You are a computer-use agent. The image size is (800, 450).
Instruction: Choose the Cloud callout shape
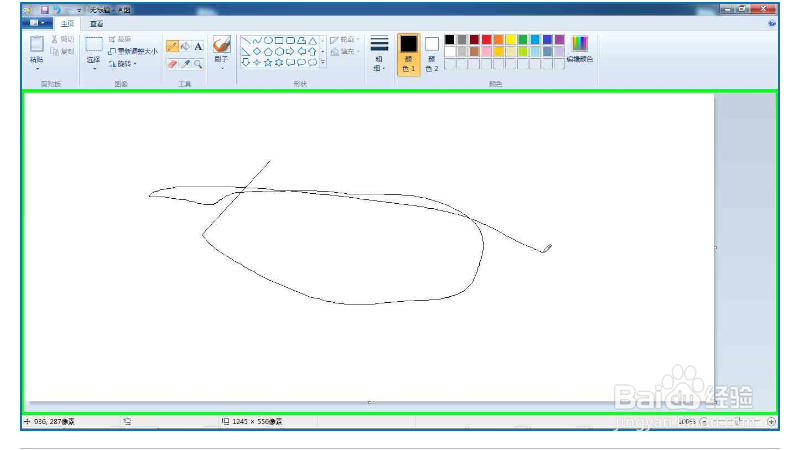(312, 62)
